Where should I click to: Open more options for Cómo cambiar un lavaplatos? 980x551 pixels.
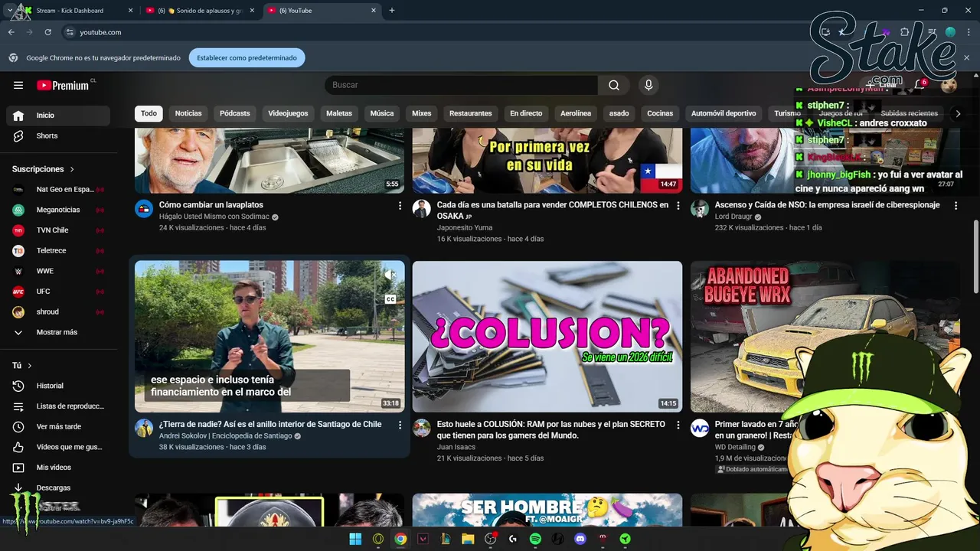(400, 206)
